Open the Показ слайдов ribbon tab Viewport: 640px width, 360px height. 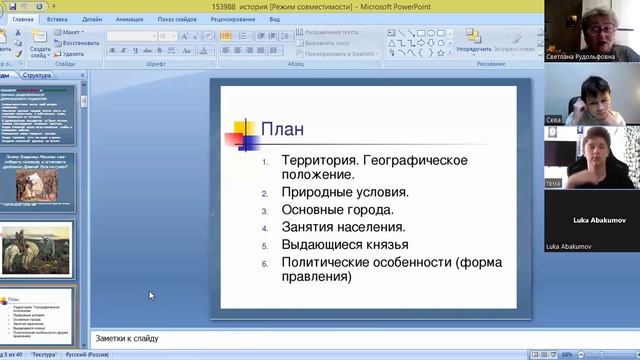coord(177,19)
